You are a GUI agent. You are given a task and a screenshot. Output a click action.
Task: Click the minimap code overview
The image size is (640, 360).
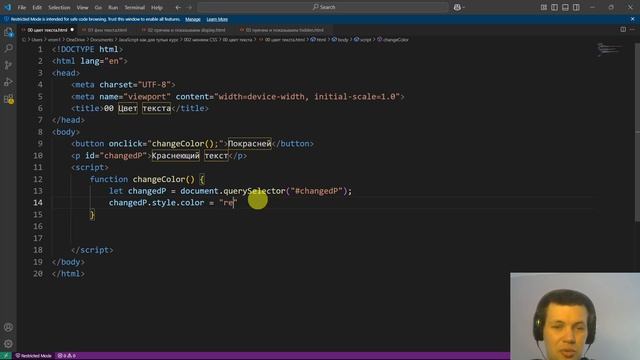click(609, 50)
